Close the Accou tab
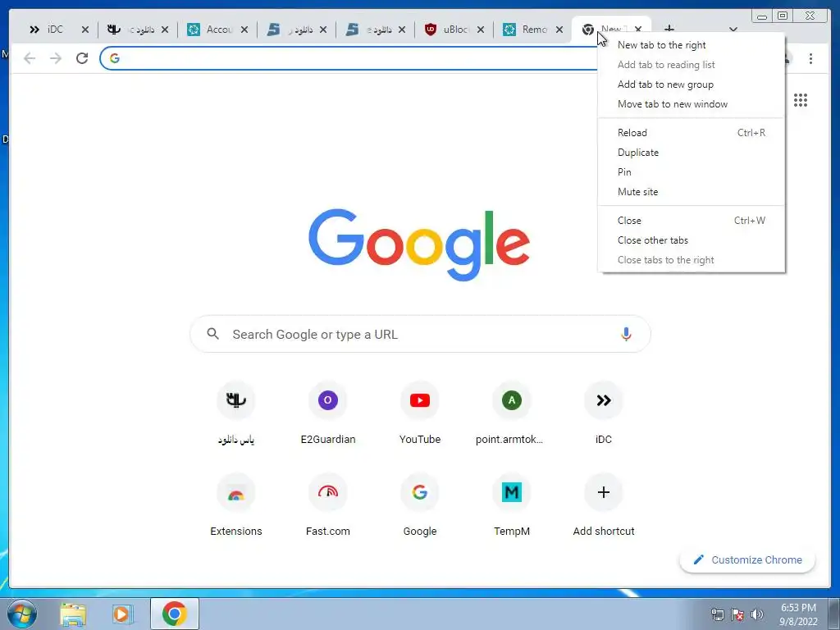The image size is (840, 630). point(244,30)
